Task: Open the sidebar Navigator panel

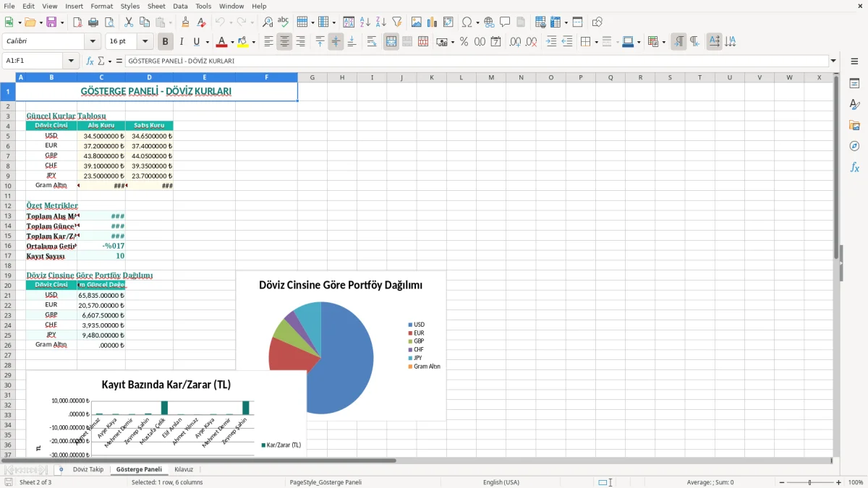Action: point(854,147)
